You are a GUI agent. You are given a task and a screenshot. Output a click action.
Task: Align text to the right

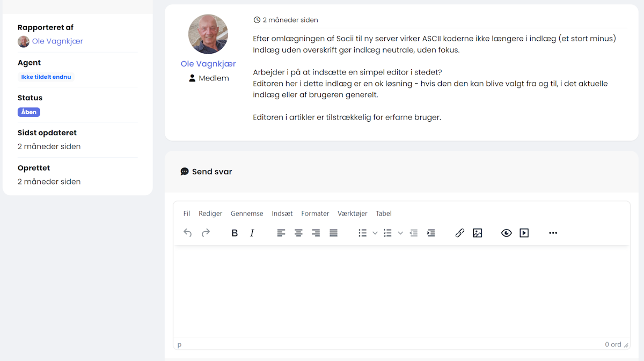point(316,233)
